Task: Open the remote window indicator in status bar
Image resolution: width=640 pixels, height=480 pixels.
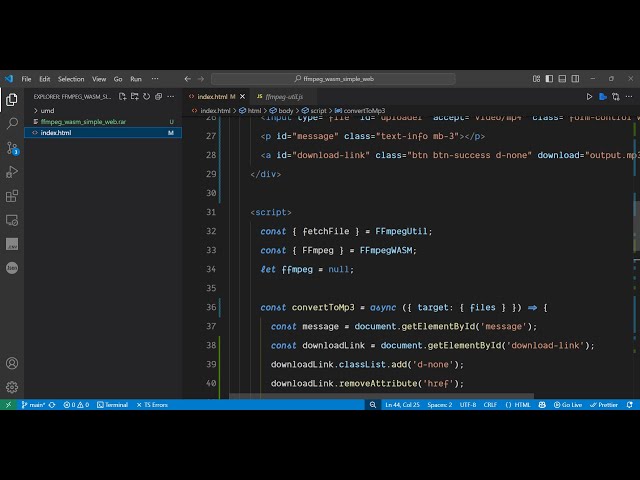Action: 8,404
